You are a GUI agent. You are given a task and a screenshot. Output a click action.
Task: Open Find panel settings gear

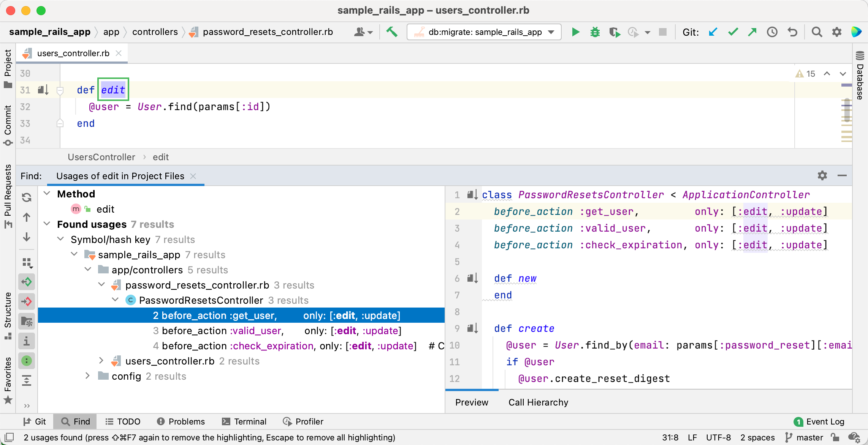pyautogui.click(x=822, y=175)
